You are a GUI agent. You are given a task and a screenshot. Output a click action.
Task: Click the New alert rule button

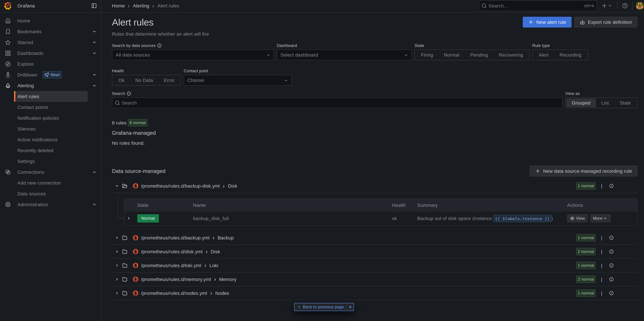point(547,22)
